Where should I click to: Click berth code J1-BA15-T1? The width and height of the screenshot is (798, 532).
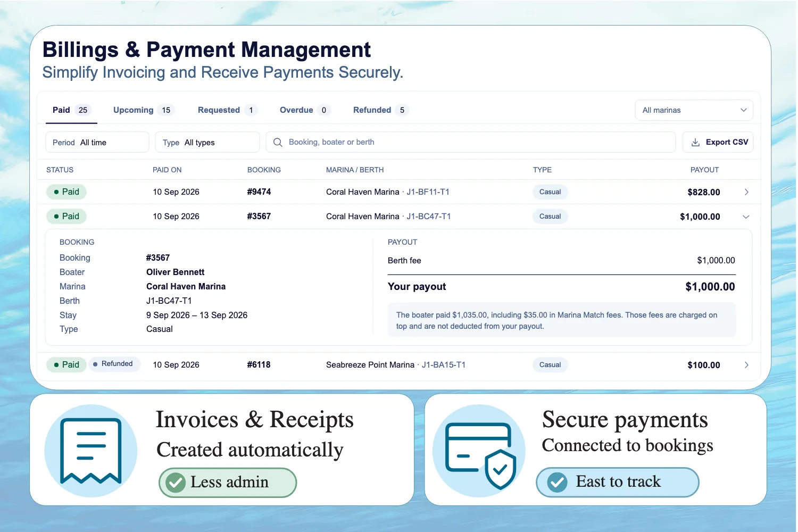click(444, 365)
